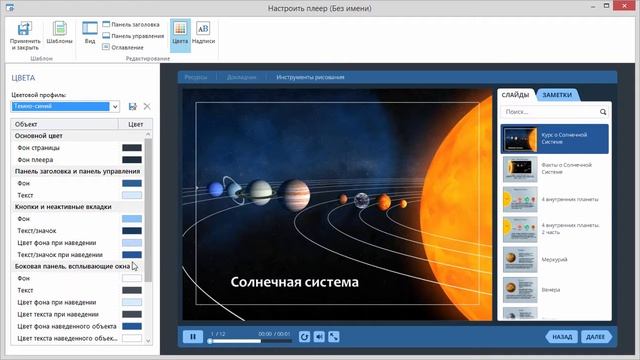This screenshot has height=360, width=640.
Task: Click the search magnifier icon
Action: (x=603, y=112)
